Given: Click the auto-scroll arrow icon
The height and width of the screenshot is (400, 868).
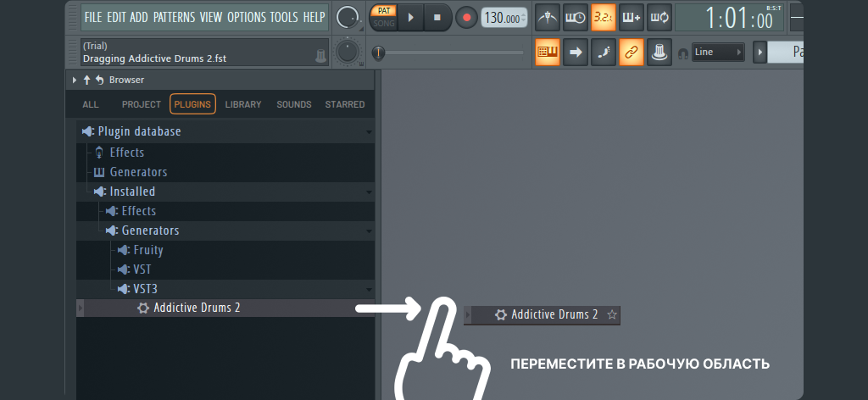Looking at the screenshot, I should pyautogui.click(x=576, y=52).
